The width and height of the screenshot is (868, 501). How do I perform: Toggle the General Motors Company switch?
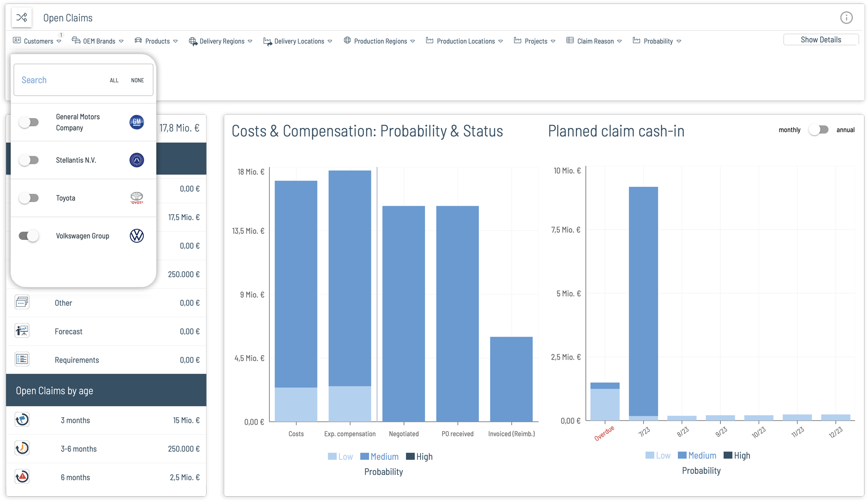(28, 121)
